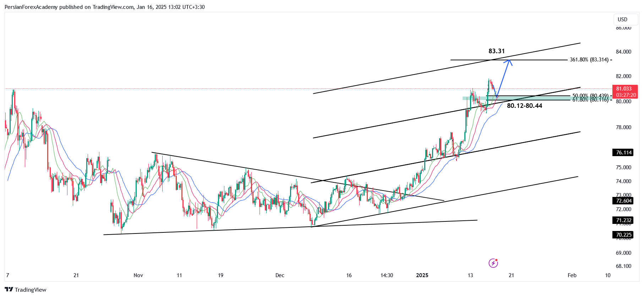This screenshot has height=297, width=644.
Task: Click the 74.000 price axis tick
Action: click(x=623, y=181)
